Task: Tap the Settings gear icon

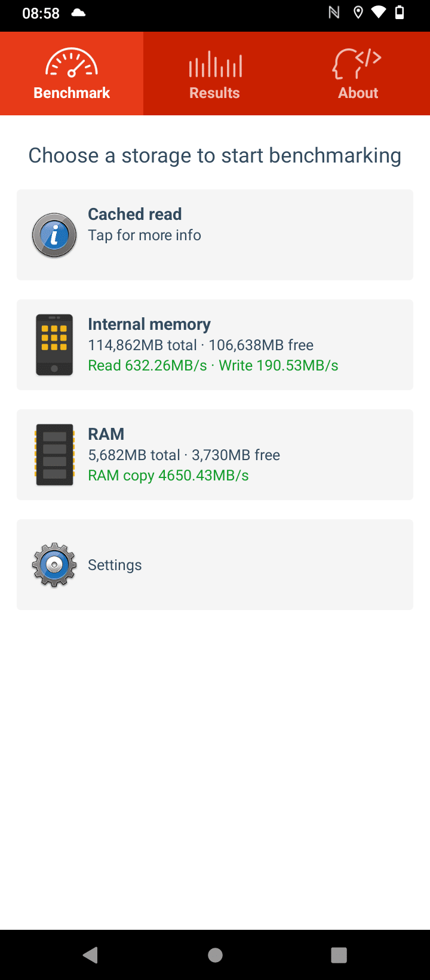Action: click(x=54, y=565)
